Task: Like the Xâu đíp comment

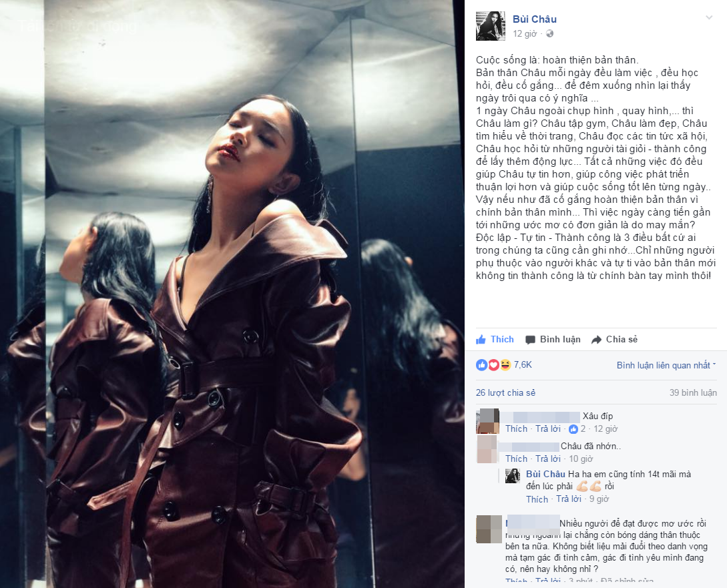Action: pyautogui.click(x=516, y=428)
